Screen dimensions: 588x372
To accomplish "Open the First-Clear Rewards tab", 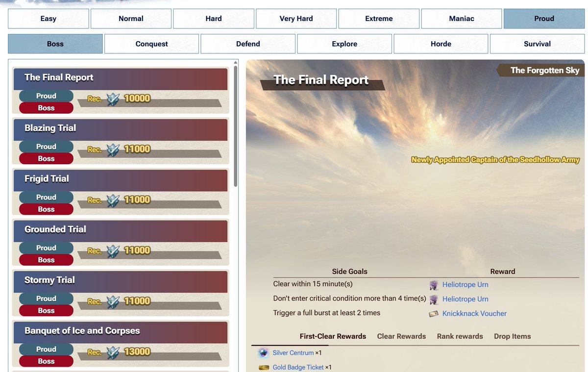I will [x=333, y=336].
